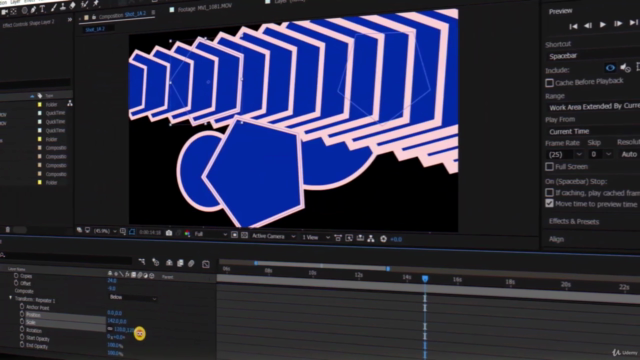Toggle Mask and Shape Path Visibility icon
Screen dimensions: 640x360
(x=132, y=231)
